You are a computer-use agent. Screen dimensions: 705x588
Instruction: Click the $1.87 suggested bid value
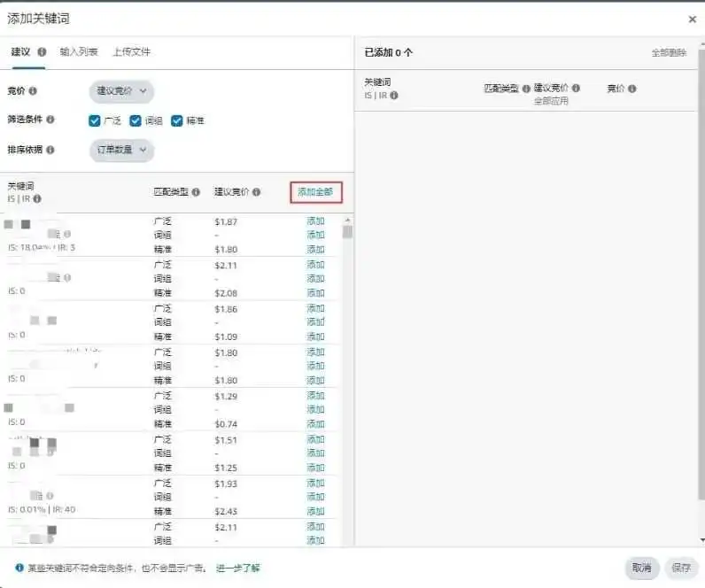(226, 221)
